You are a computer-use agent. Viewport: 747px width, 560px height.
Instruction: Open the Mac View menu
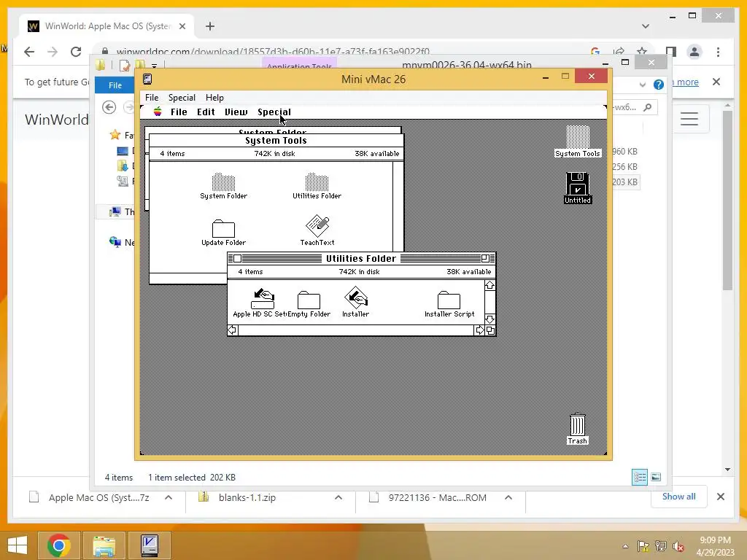point(236,112)
